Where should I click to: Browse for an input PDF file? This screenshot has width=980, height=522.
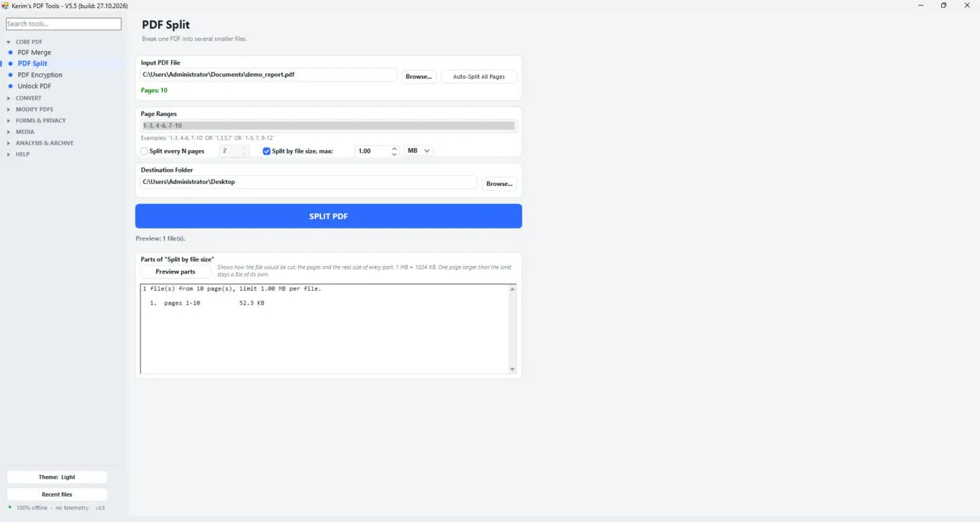pos(419,77)
